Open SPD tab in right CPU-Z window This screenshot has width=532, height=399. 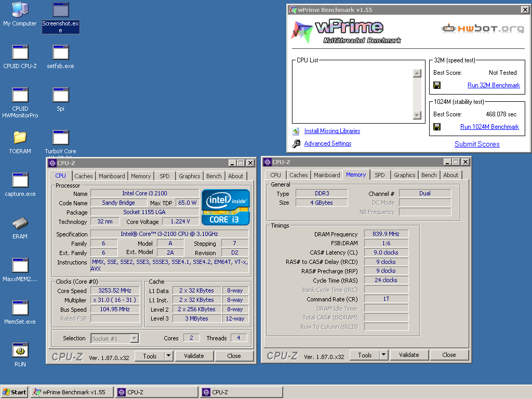point(380,175)
